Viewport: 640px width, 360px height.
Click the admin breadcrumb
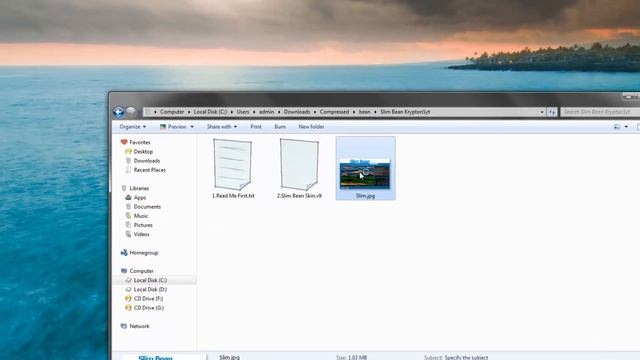pyautogui.click(x=267, y=112)
